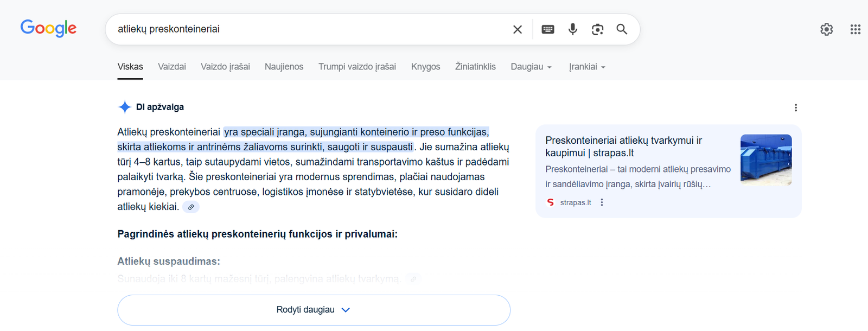
Task: Open the on-screen keyboard input tool
Action: (548, 29)
